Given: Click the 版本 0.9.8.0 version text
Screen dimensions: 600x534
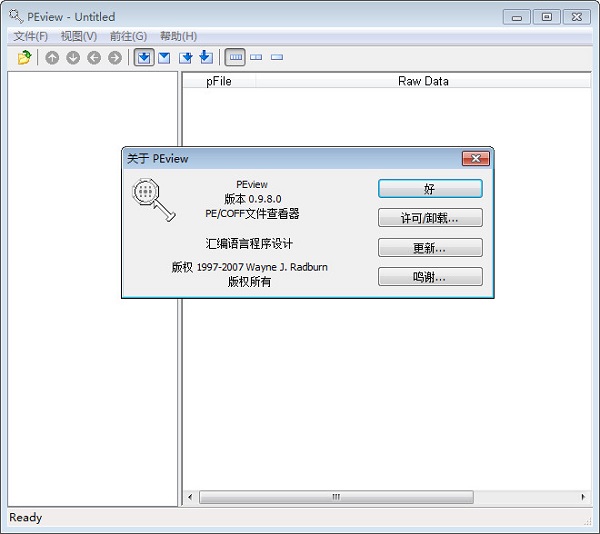Looking at the screenshot, I should click(x=253, y=199).
